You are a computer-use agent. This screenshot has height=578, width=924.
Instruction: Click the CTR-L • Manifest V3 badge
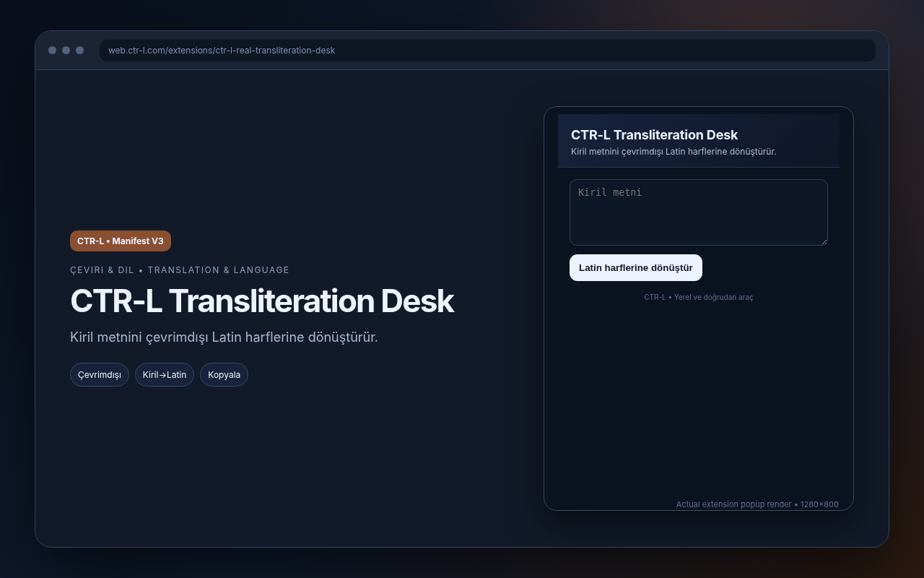121,241
